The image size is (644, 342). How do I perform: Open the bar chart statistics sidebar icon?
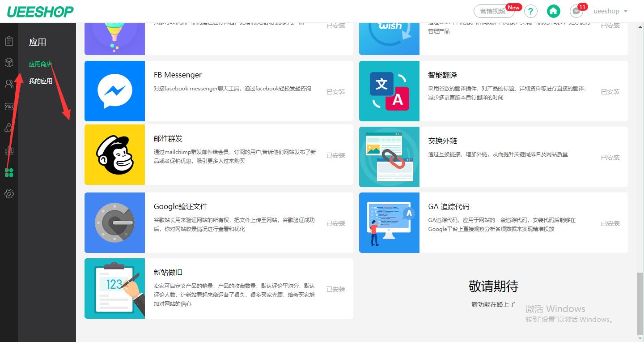[x=9, y=150]
